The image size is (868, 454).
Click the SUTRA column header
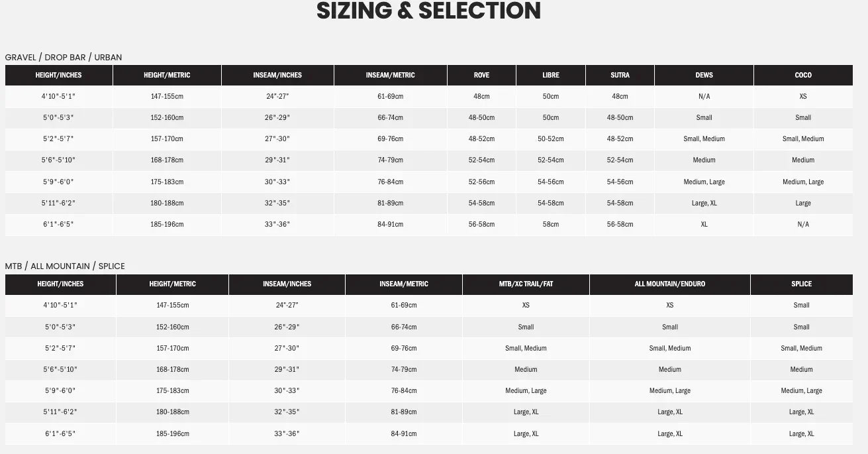click(x=620, y=76)
